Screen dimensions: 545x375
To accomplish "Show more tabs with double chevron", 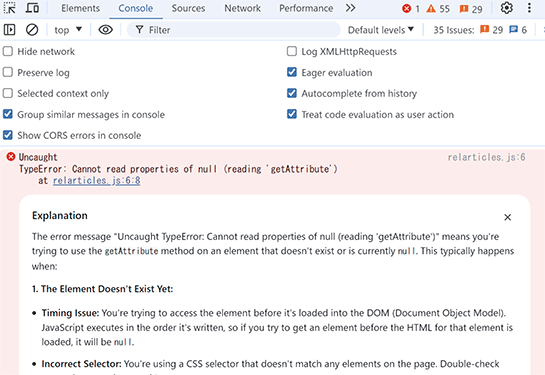I will (350, 8).
